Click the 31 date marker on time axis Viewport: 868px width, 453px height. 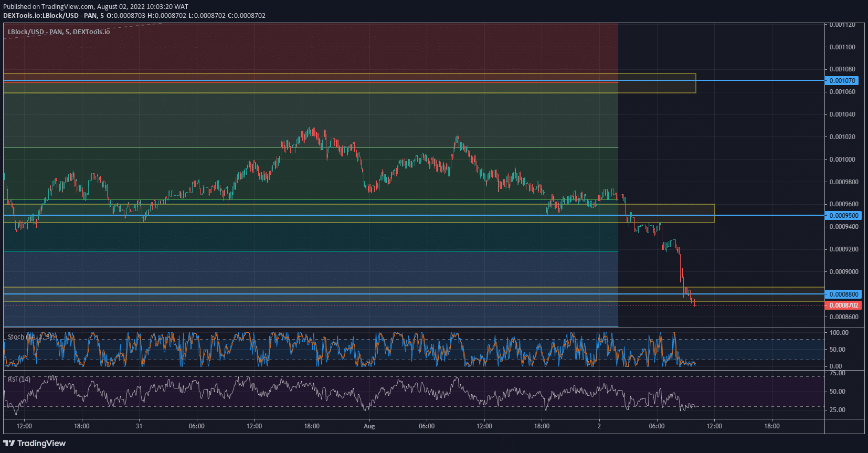(x=139, y=426)
